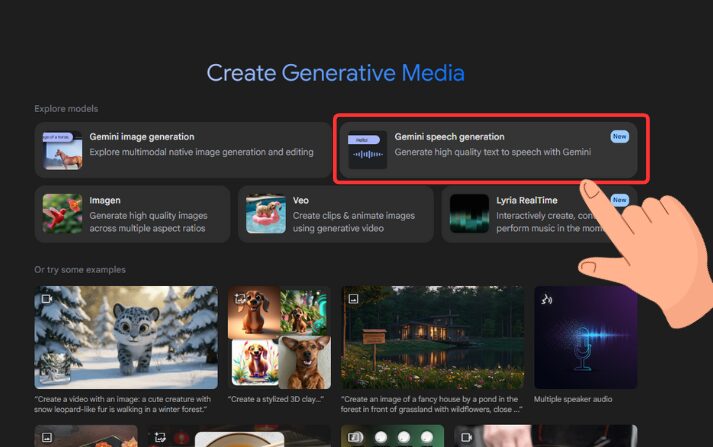Open the green bottom-row example thumbnail
This screenshot has height=447, width=713.
pos(392,436)
